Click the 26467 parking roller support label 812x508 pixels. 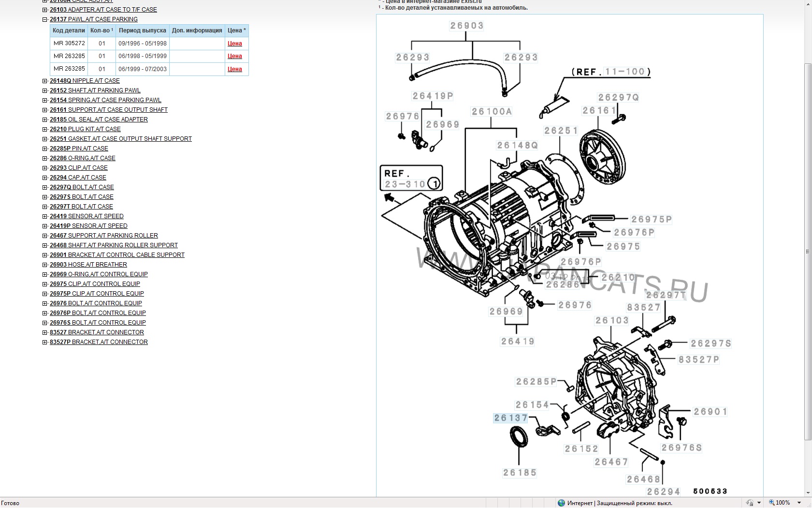tap(611, 462)
